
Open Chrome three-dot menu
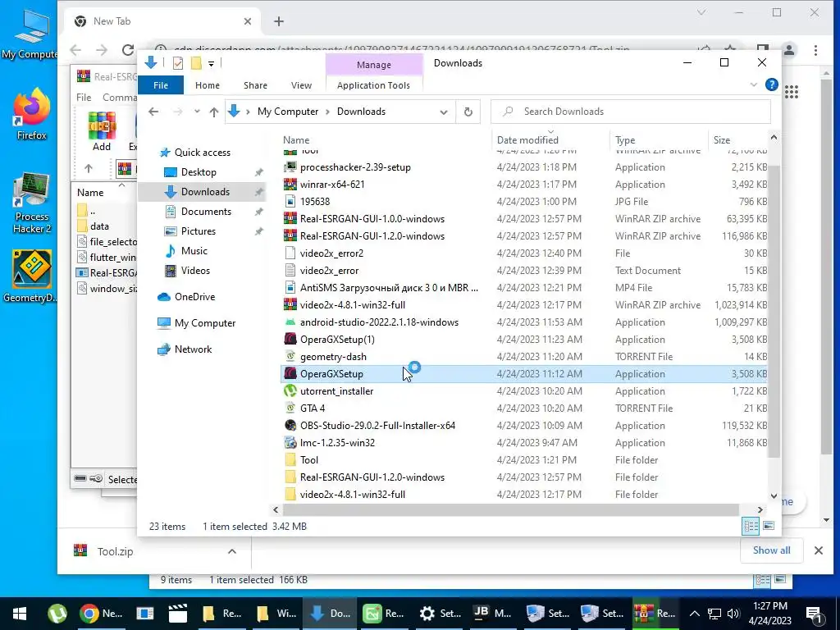coord(815,50)
